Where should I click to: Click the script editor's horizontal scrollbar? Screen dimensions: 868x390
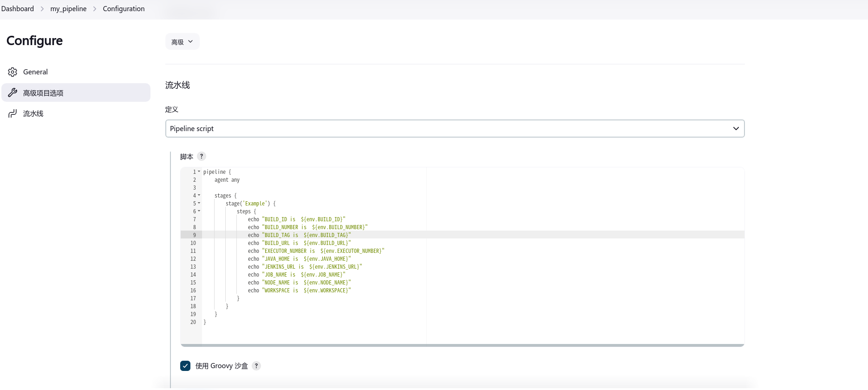(x=462, y=345)
